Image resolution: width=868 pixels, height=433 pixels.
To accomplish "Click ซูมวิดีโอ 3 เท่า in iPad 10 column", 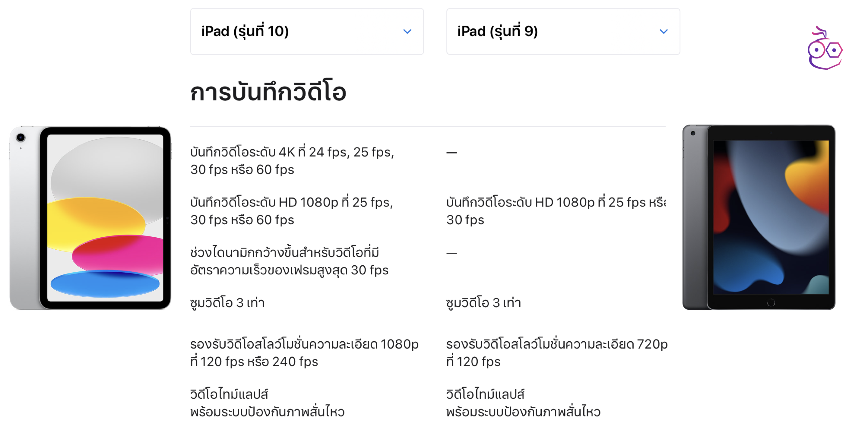I will coord(227,303).
